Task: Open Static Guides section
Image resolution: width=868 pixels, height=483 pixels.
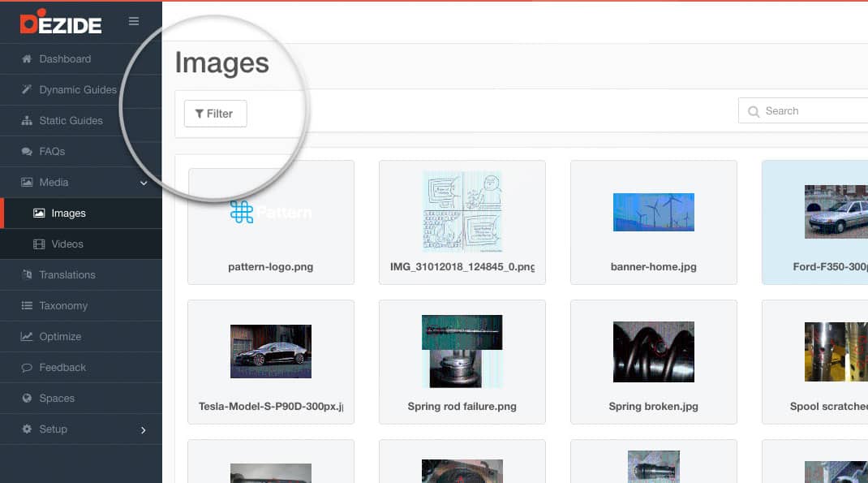Action: (81, 121)
